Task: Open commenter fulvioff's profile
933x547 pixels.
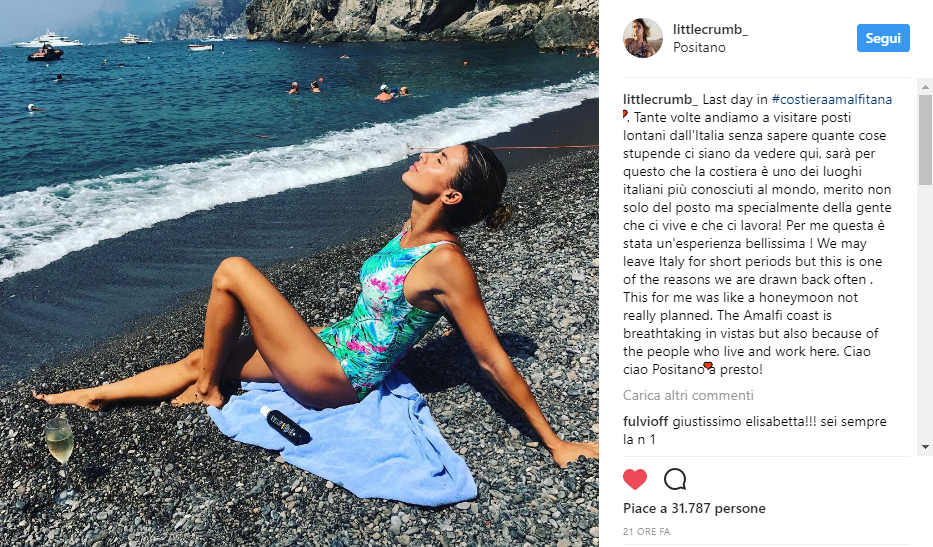Action: click(646, 421)
